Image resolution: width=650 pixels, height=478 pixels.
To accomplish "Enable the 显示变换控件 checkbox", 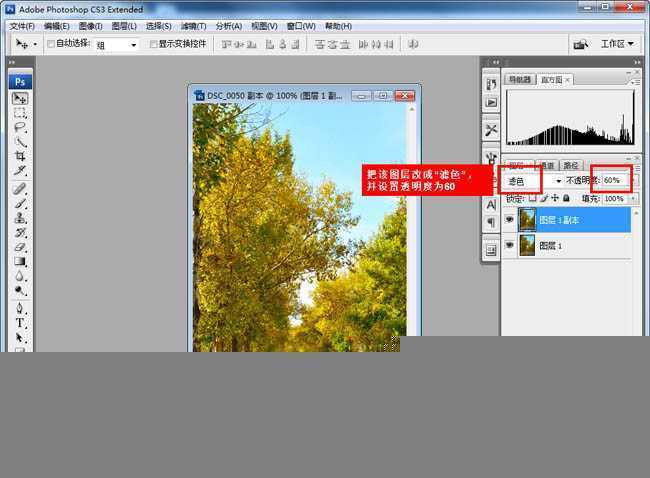I will pos(153,44).
